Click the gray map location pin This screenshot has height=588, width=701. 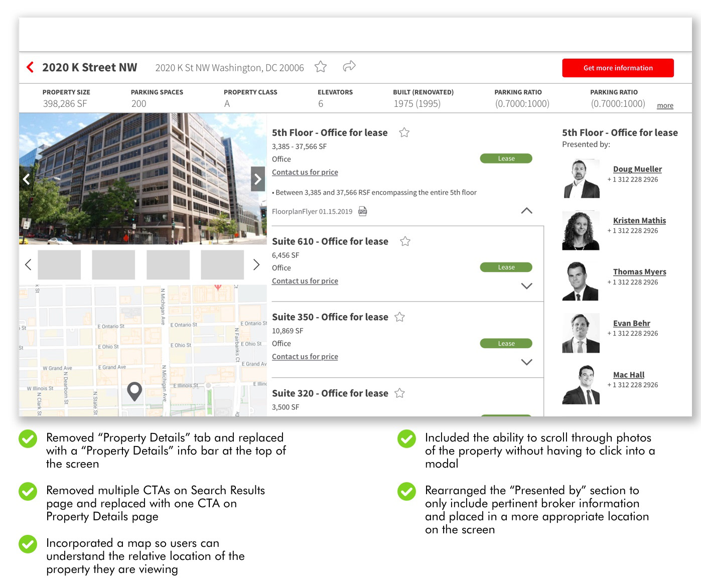click(x=134, y=391)
